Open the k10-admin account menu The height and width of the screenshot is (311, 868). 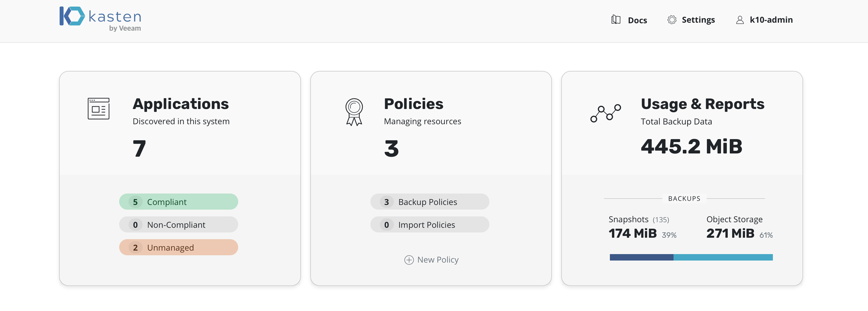pyautogui.click(x=771, y=20)
